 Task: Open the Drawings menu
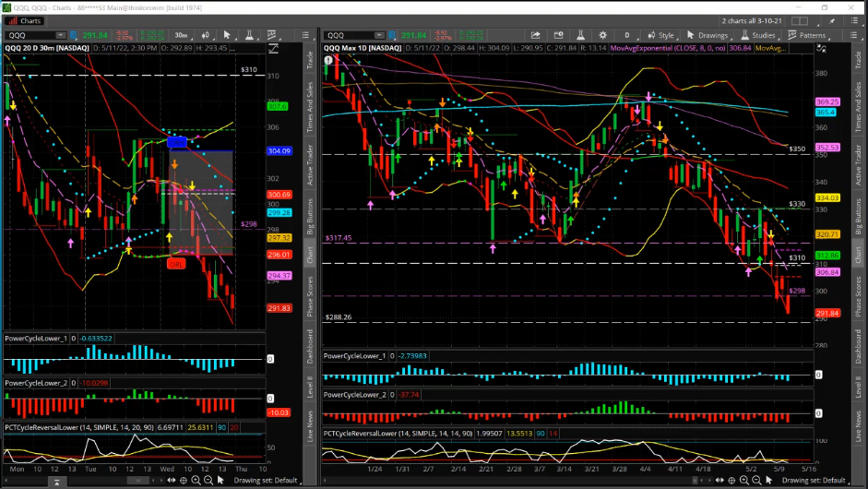[707, 35]
